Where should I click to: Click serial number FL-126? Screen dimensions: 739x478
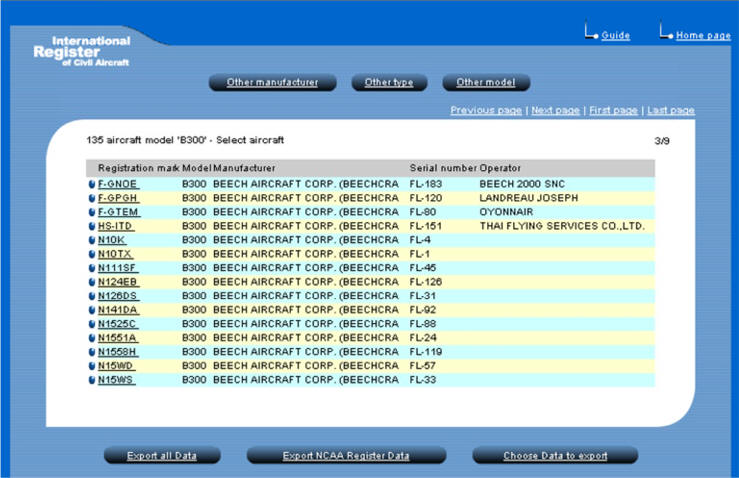(x=426, y=282)
